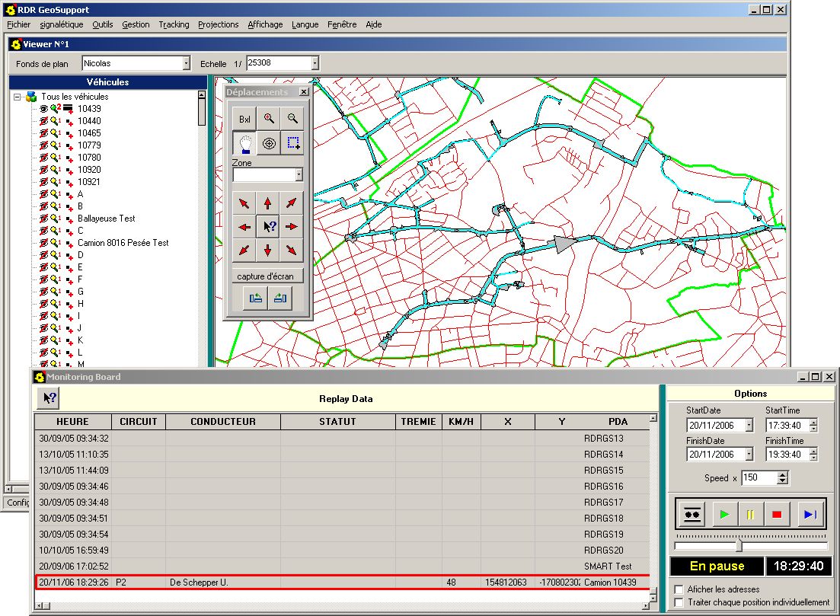Open the Projections menu
Screen dimensions: 840x616
(218, 24)
